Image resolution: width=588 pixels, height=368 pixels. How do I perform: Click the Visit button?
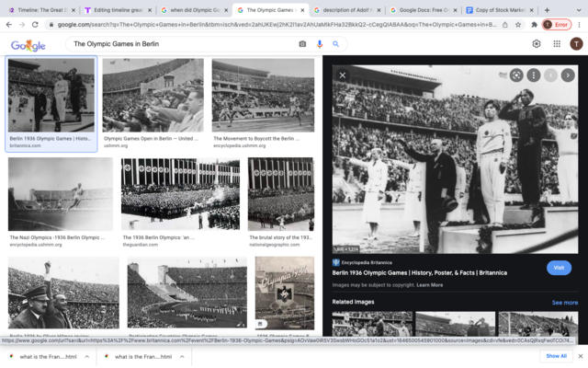click(x=559, y=268)
